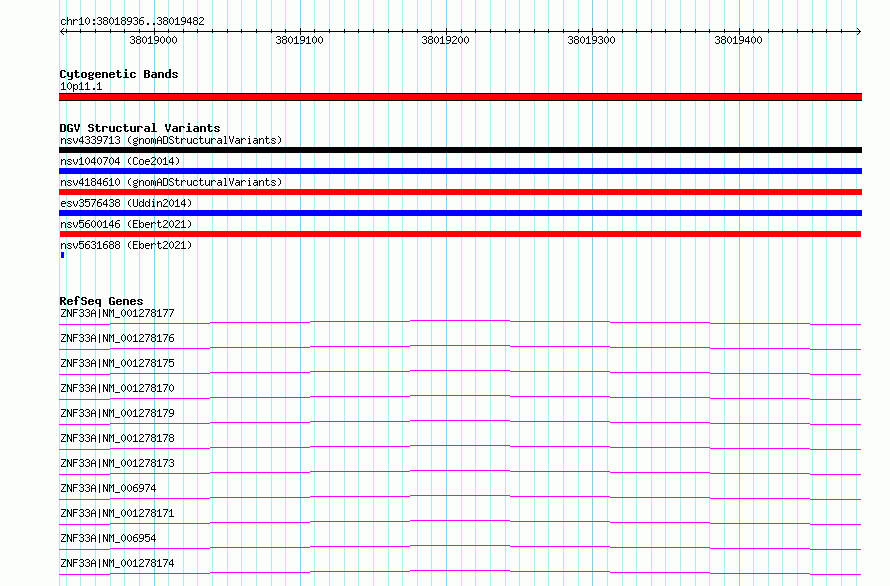Click the magenta intron line of NM_001278174
This screenshot has width=890, height=586.
coord(460,571)
